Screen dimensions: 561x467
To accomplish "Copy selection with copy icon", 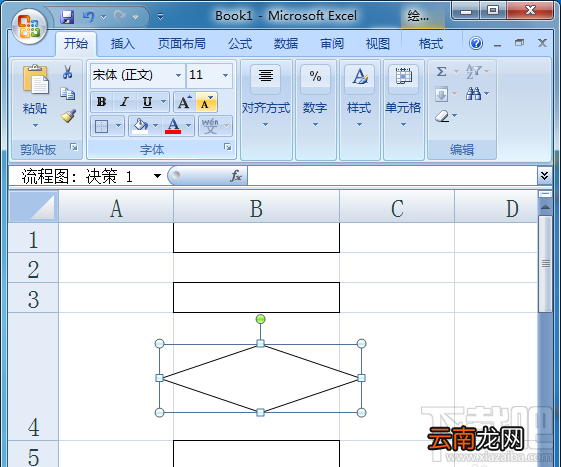I will pos(67,94).
